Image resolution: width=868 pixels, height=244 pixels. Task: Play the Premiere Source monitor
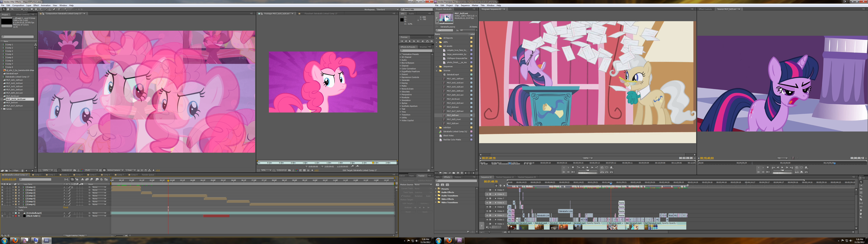(x=782, y=168)
